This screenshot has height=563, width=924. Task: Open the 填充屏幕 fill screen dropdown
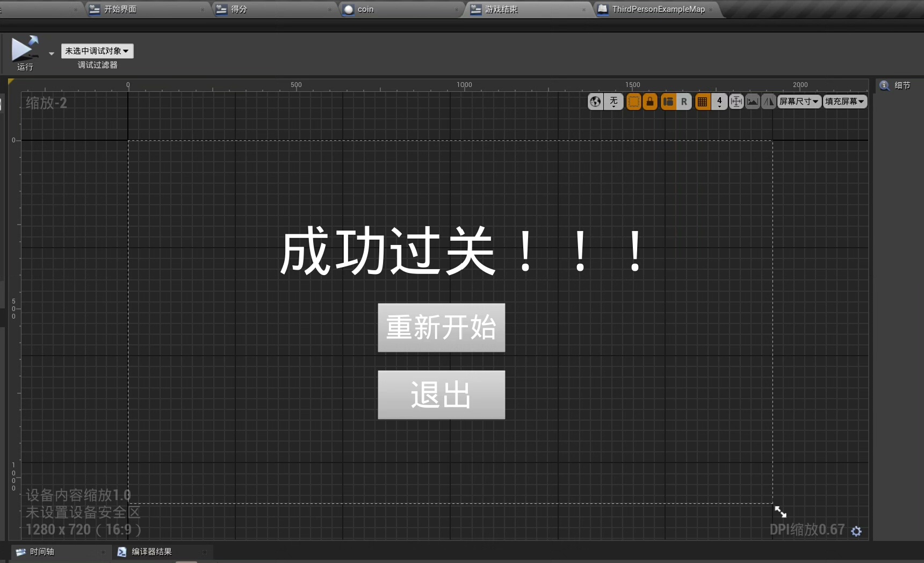point(844,102)
